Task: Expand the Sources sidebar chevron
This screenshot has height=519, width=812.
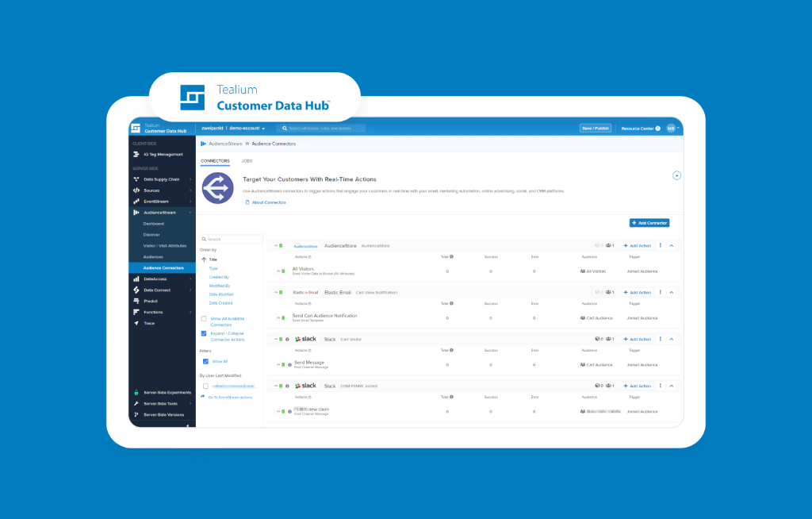Action: tap(190, 190)
